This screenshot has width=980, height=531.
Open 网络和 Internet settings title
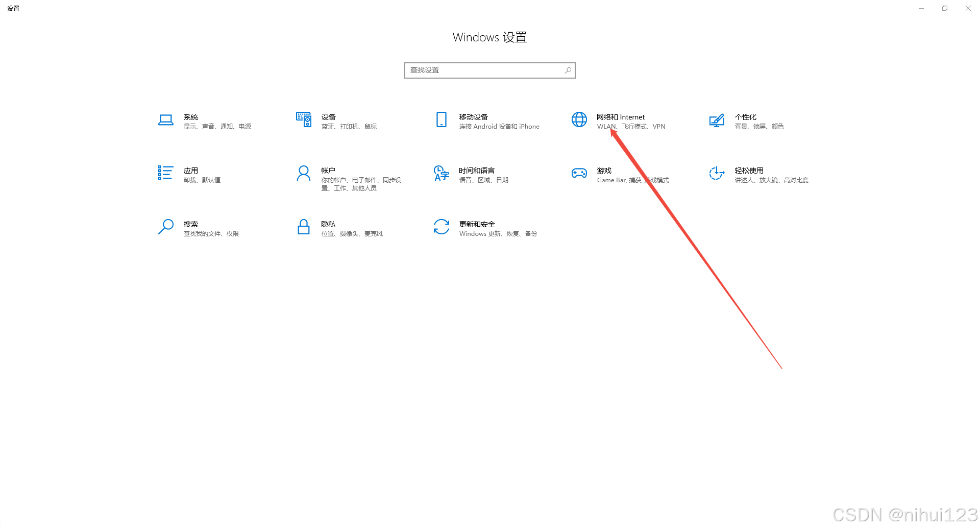621,117
